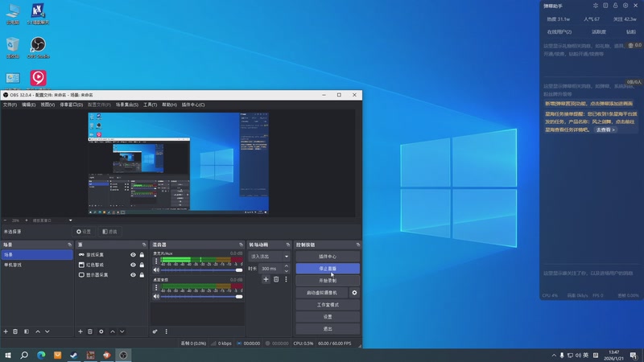The height and width of the screenshot is (362, 644).
Task: Adjust the 桌面音频 volume slider
Action: pos(202,296)
